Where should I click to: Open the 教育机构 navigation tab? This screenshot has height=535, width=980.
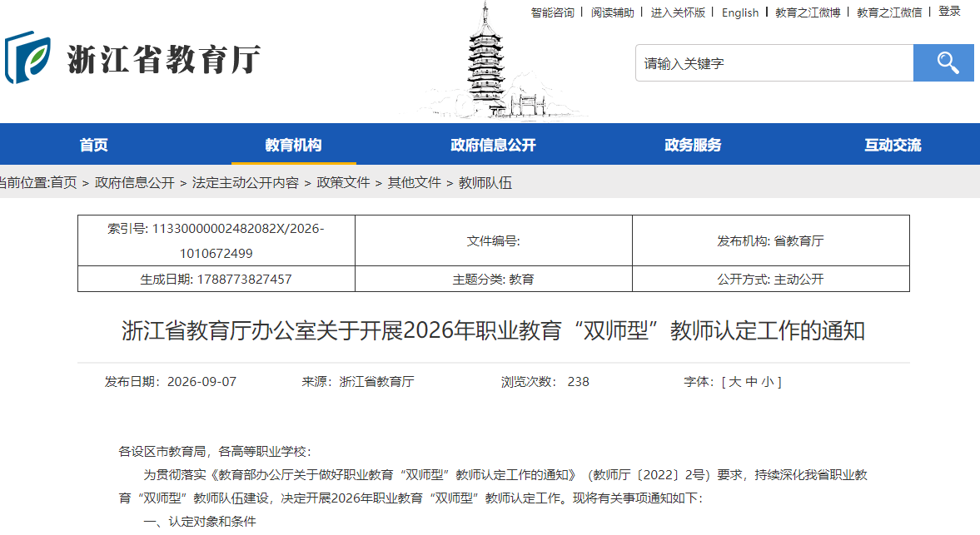[293, 145]
